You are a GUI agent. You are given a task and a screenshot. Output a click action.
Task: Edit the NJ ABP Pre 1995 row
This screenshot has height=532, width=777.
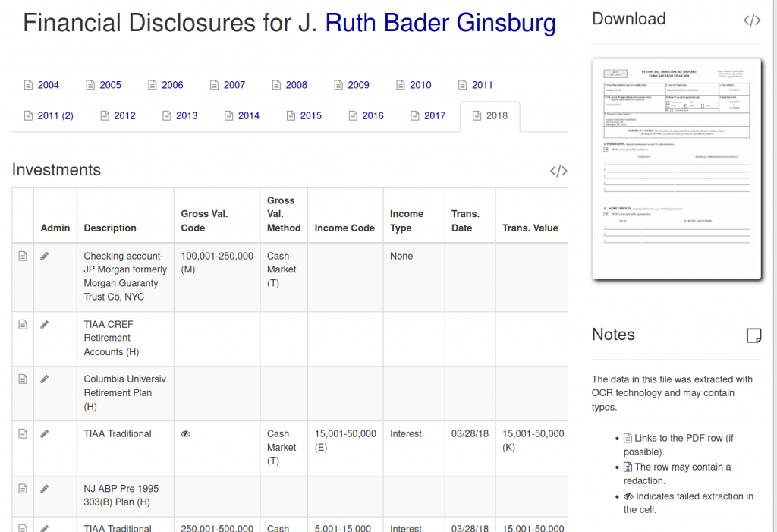pyautogui.click(x=45, y=489)
